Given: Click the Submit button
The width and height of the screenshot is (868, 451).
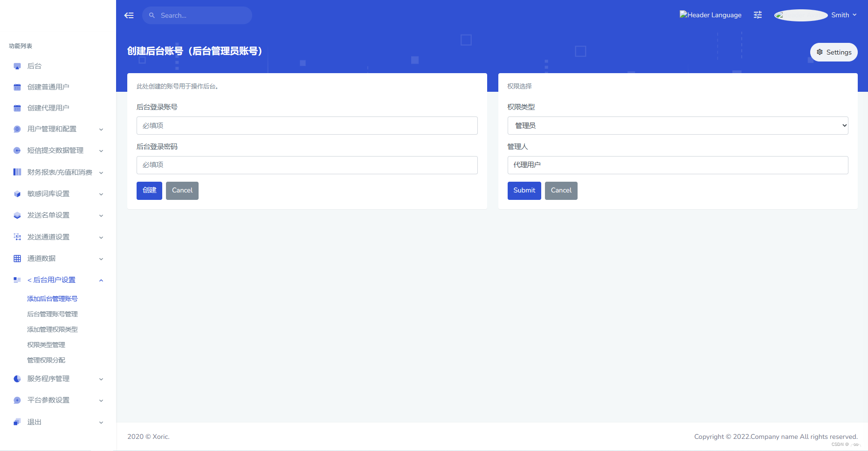Looking at the screenshot, I should [x=524, y=191].
